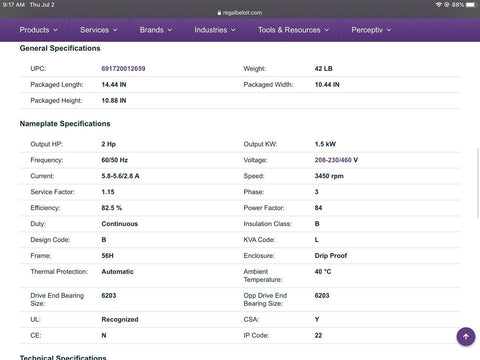The image size is (480, 360).
Task: Select the thermal protection value Automatic
Action: point(117,272)
